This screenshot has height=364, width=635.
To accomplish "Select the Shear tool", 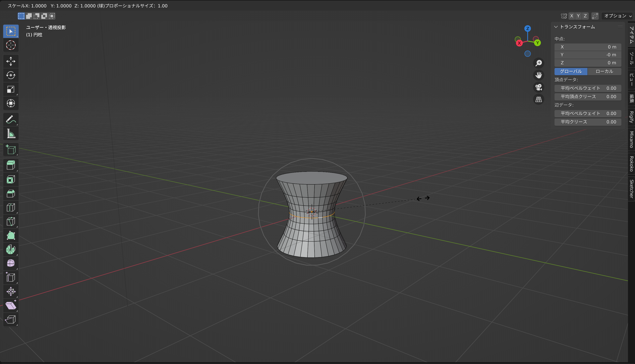I will click(x=11, y=305).
